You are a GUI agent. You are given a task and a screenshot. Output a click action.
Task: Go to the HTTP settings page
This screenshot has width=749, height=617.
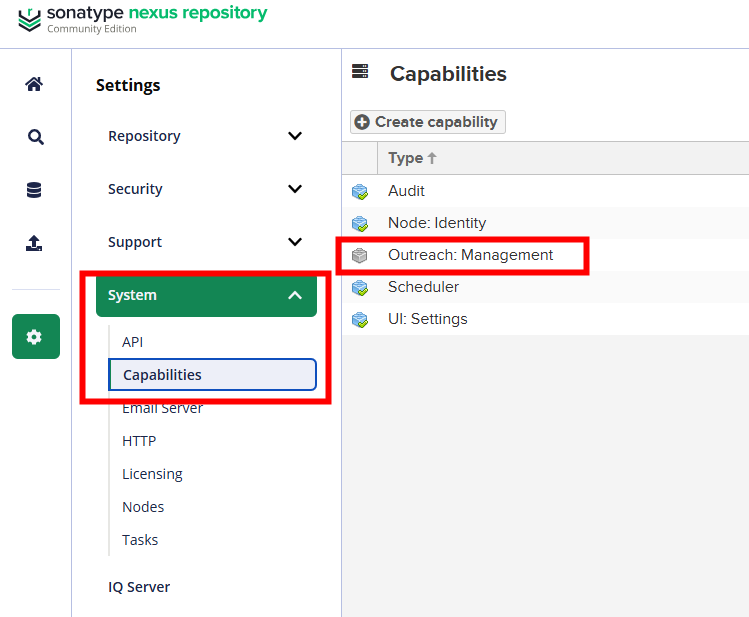pos(139,441)
